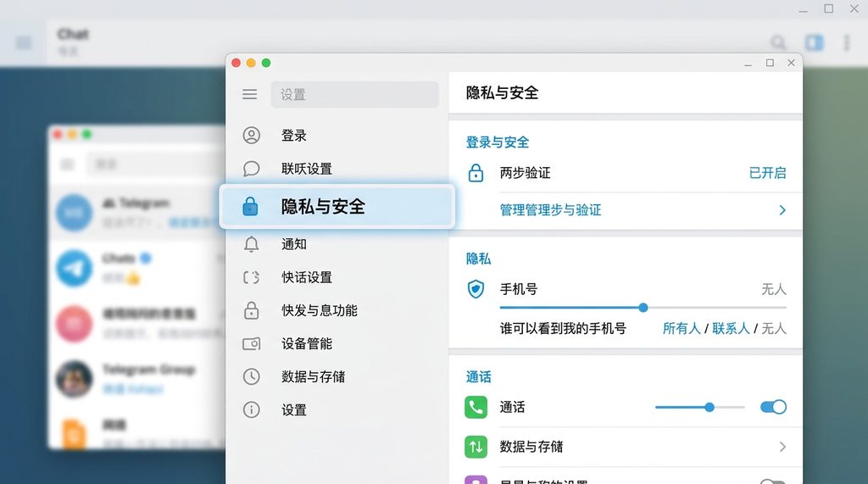Click the search icon in the background window
Viewport: 868px width, 484px height.
(x=778, y=42)
